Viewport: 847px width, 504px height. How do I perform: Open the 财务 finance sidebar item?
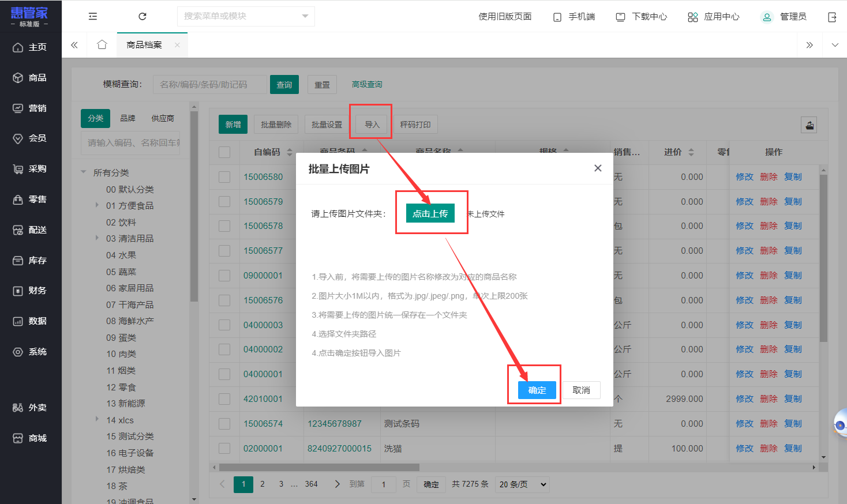pos(31,291)
